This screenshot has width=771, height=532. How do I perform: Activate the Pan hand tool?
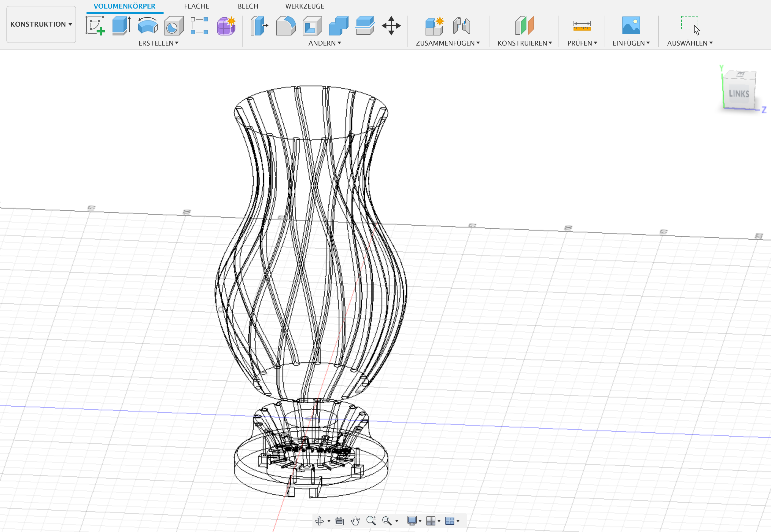point(355,521)
